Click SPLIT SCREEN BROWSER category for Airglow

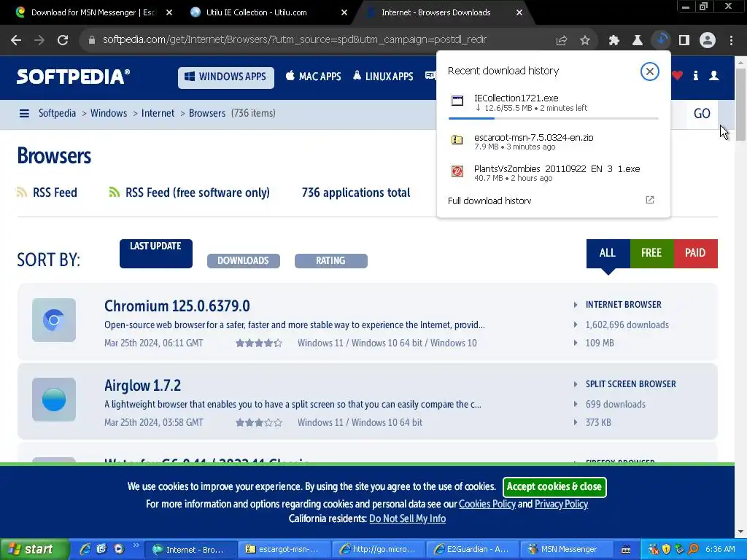coord(631,384)
